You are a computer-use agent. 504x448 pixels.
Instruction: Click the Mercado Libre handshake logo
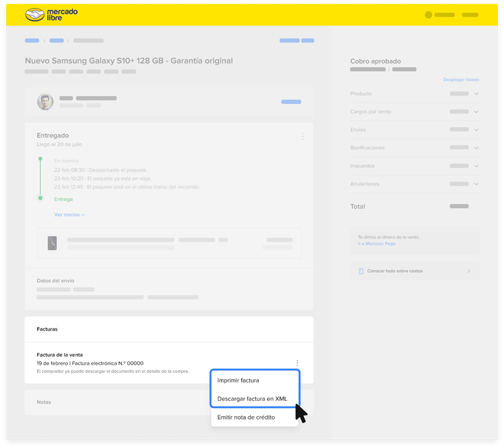[35, 15]
